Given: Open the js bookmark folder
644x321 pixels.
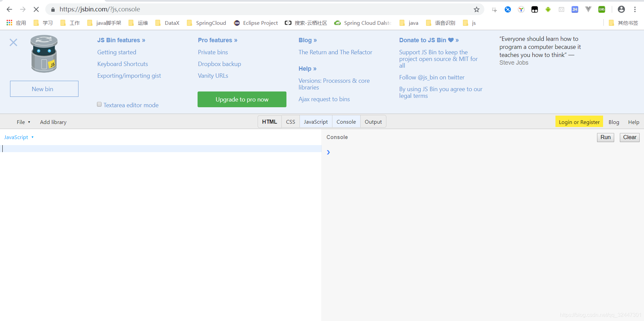Looking at the screenshot, I should click(x=469, y=23).
